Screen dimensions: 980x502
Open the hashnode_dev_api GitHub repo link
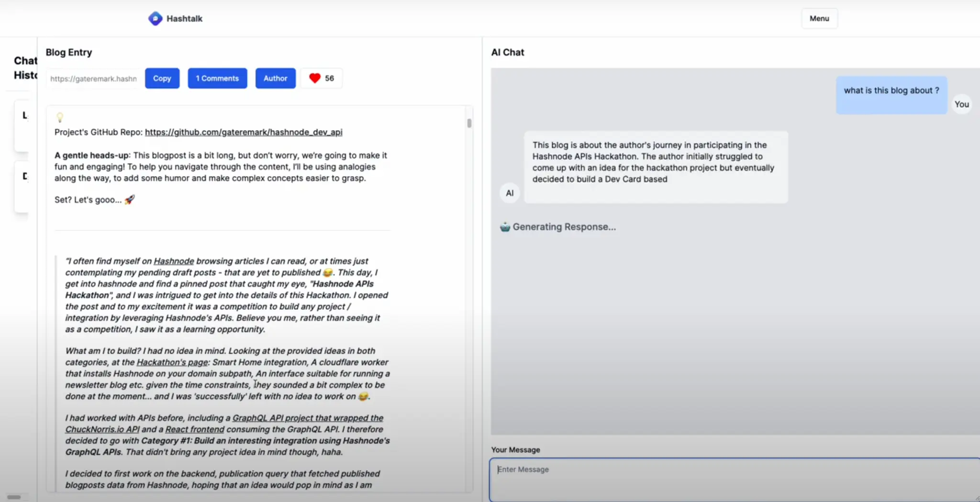[244, 132]
